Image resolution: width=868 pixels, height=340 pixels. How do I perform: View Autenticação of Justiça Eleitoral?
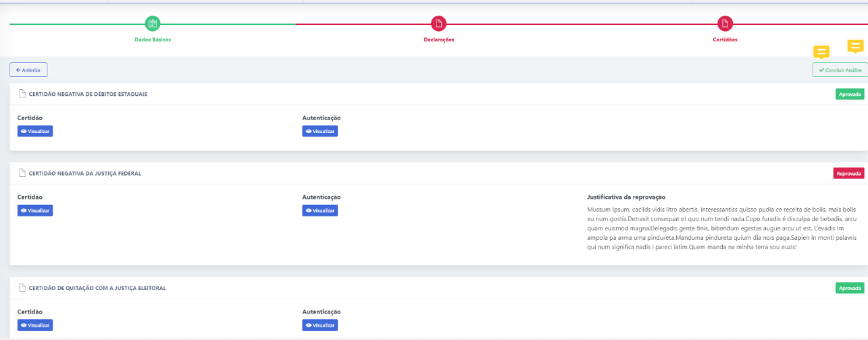(x=320, y=325)
